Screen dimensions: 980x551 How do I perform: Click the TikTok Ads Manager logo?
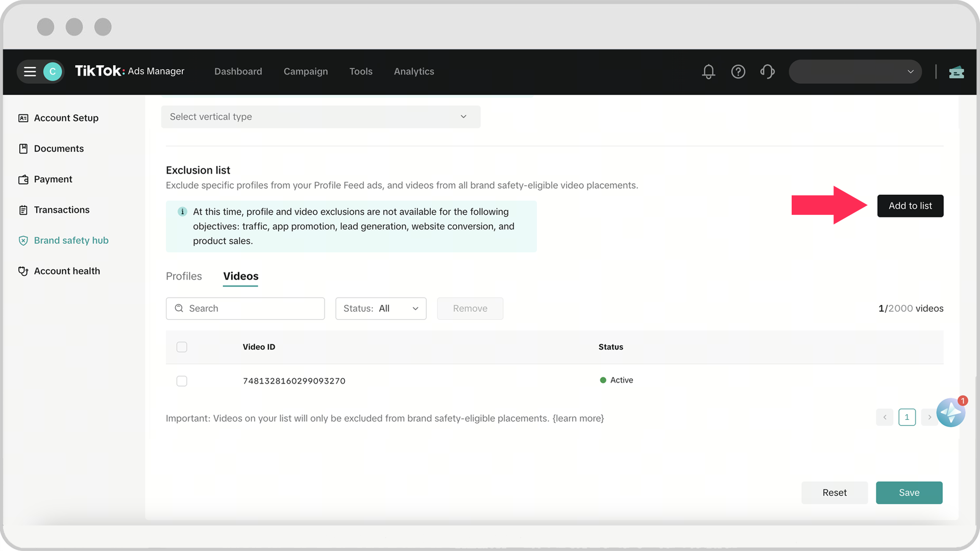pyautogui.click(x=130, y=71)
